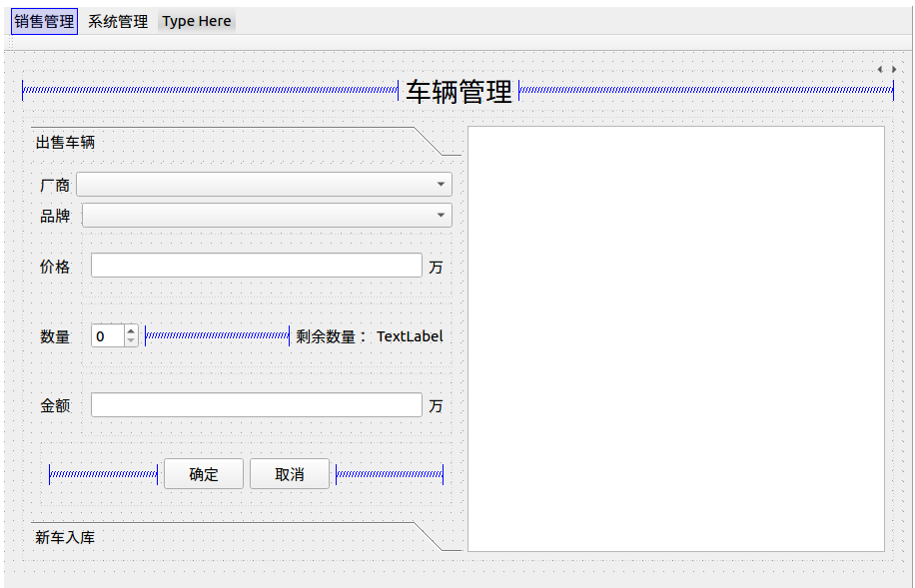Click the Type Here menu placeholder
This screenshot has width=915, height=588.
[197, 22]
